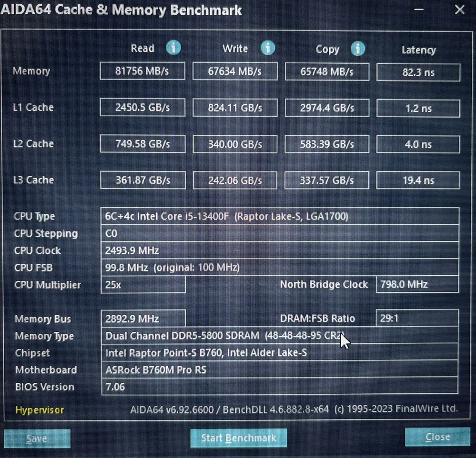This screenshot has height=458, width=476.
Task: Click the CPU Type label
Action: (x=34, y=217)
